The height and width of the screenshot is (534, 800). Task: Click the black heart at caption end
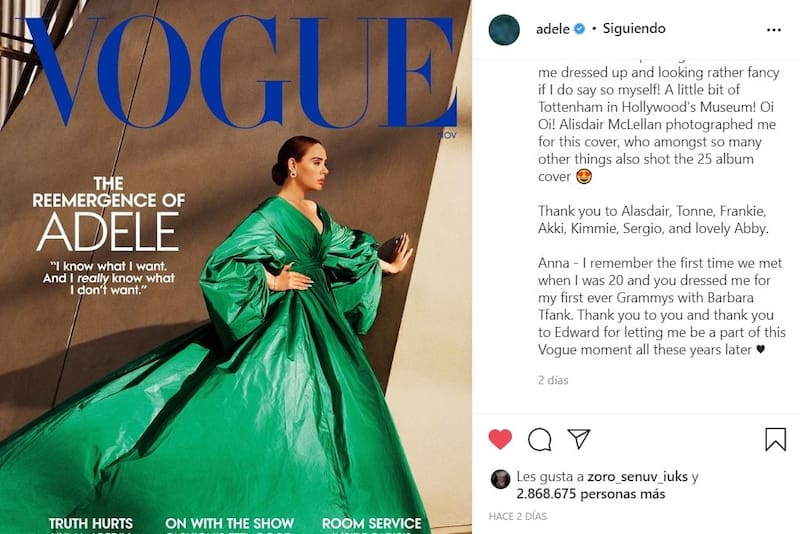(760, 350)
